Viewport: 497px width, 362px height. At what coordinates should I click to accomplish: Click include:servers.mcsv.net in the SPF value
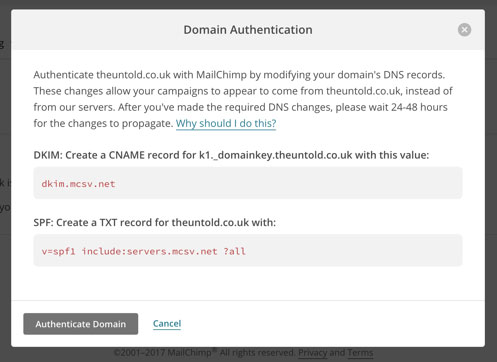149,251
